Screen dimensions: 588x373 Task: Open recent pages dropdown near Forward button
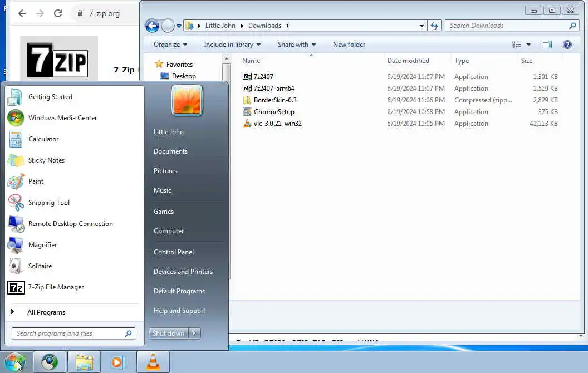click(x=179, y=26)
